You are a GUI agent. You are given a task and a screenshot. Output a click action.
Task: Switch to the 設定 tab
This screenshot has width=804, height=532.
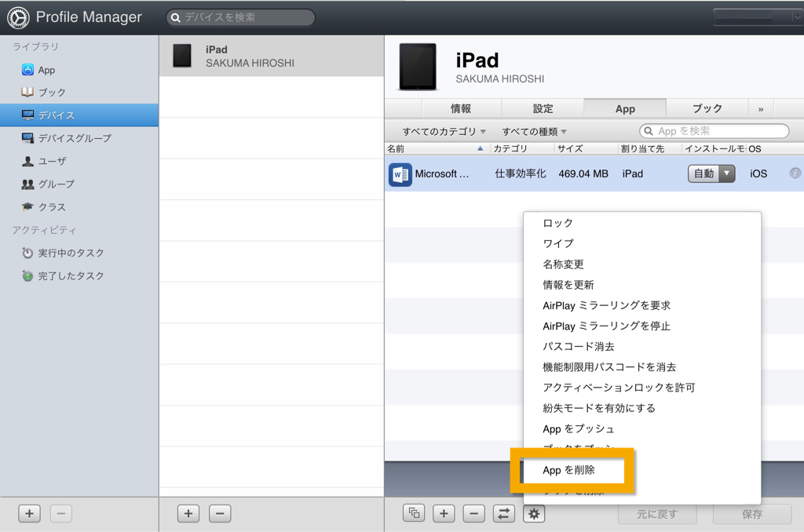pyautogui.click(x=543, y=108)
